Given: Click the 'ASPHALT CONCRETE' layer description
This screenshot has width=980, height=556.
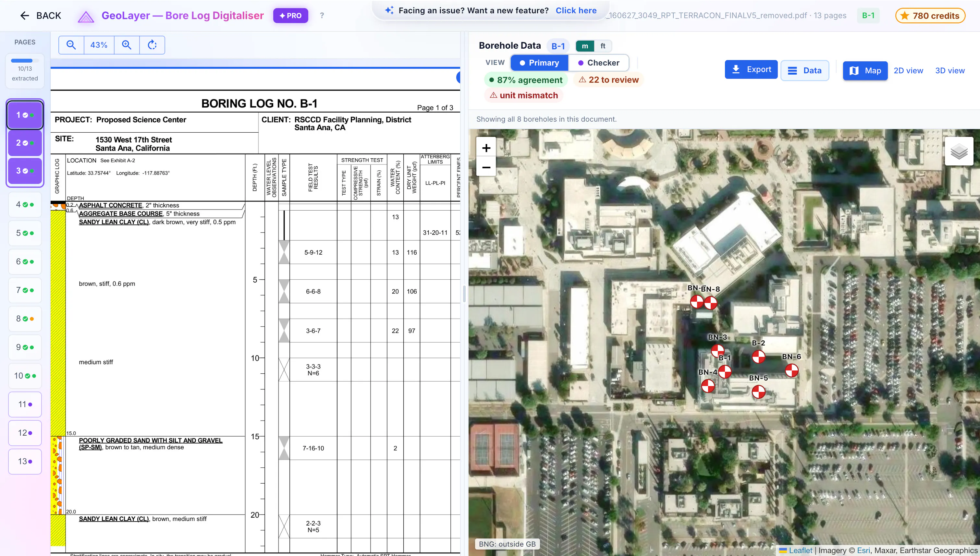Looking at the screenshot, I should click(129, 205).
